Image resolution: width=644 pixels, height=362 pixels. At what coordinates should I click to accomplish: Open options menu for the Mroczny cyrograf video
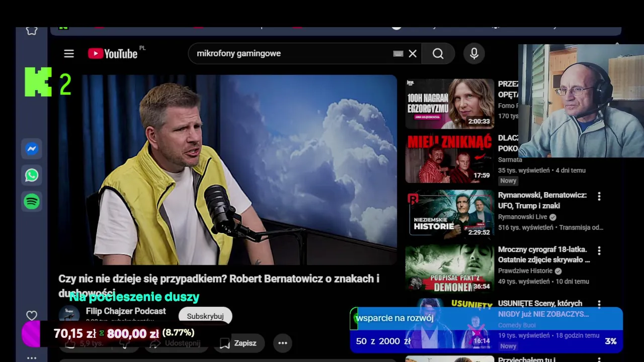click(x=599, y=250)
